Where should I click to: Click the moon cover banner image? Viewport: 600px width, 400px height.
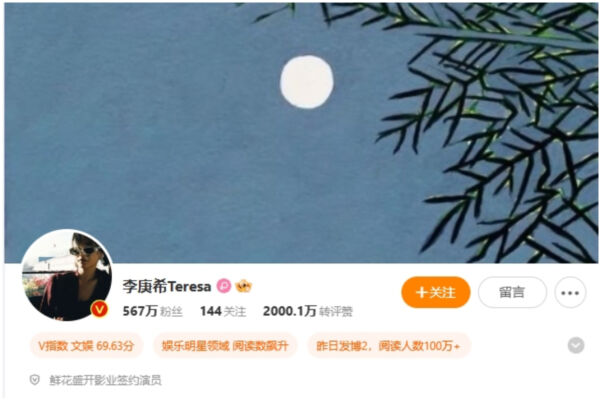point(301,133)
